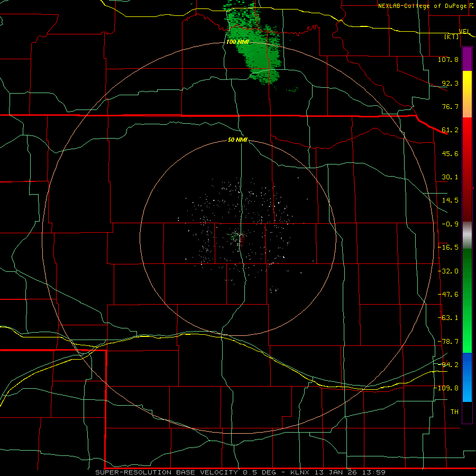The image size is (476, 476).
Task: Click the SUPER-RESOLUTION BASE VELOCITY caption text
Action: pyautogui.click(x=167, y=472)
